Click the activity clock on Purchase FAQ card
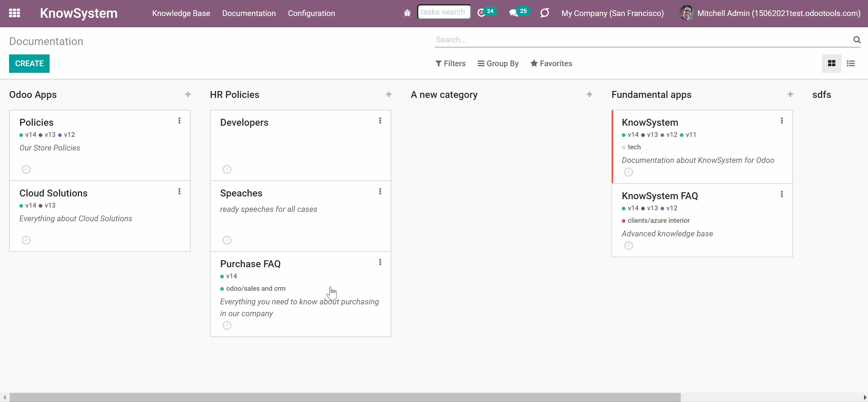 click(x=227, y=325)
